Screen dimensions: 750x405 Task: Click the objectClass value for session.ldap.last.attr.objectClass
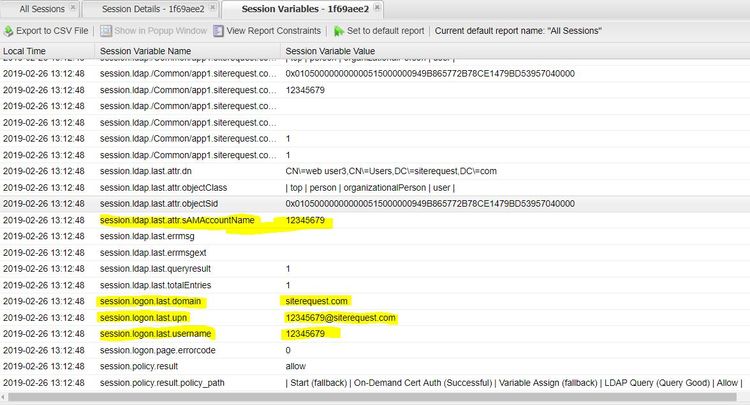tap(370, 188)
